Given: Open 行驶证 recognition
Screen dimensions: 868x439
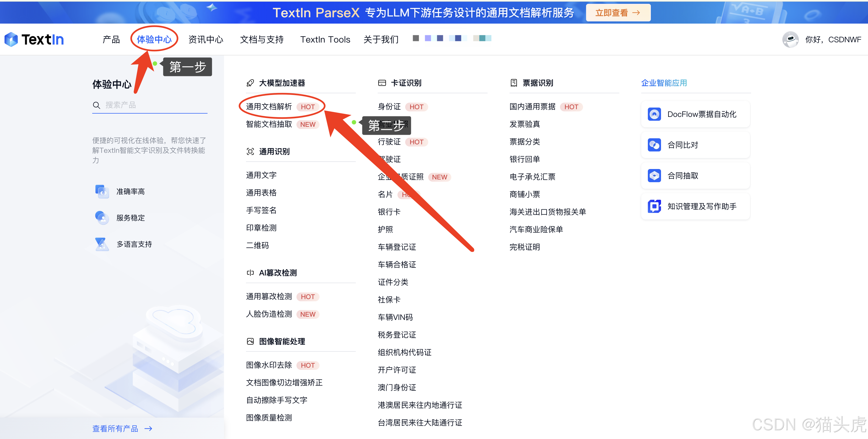Looking at the screenshot, I should pyautogui.click(x=389, y=142).
